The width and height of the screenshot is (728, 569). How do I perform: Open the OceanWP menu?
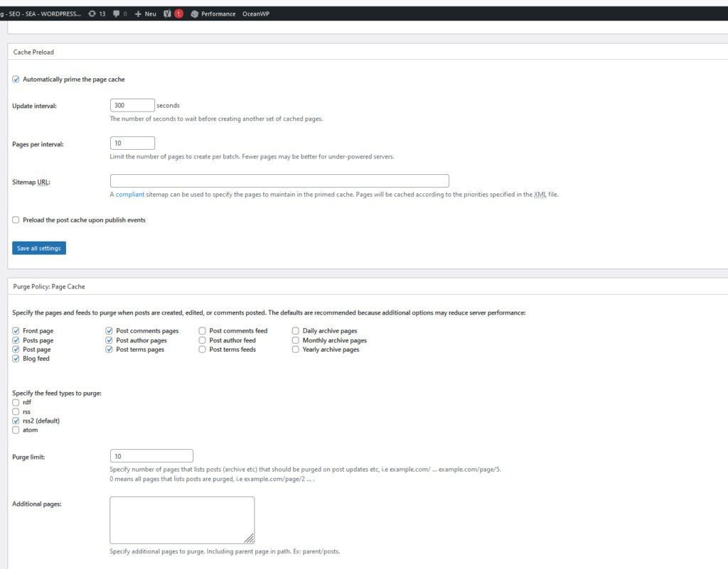coord(256,14)
